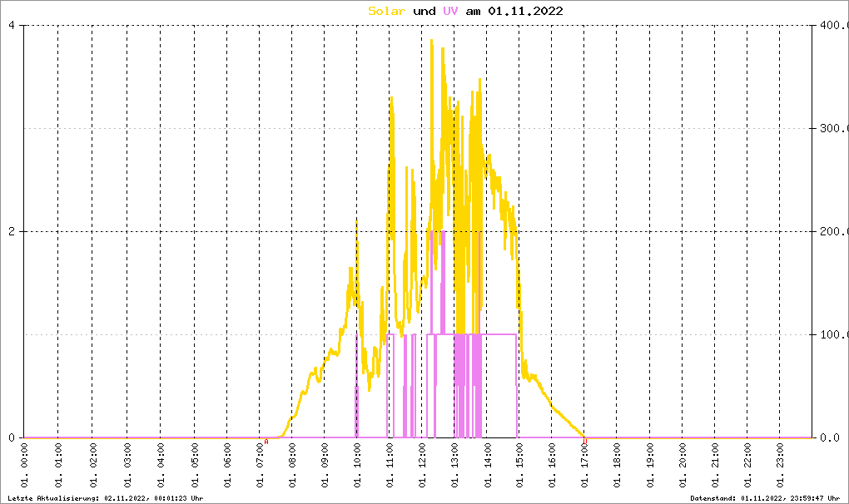
Task: Click the 03:00 time label on the x-axis
Action: click(127, 466)
